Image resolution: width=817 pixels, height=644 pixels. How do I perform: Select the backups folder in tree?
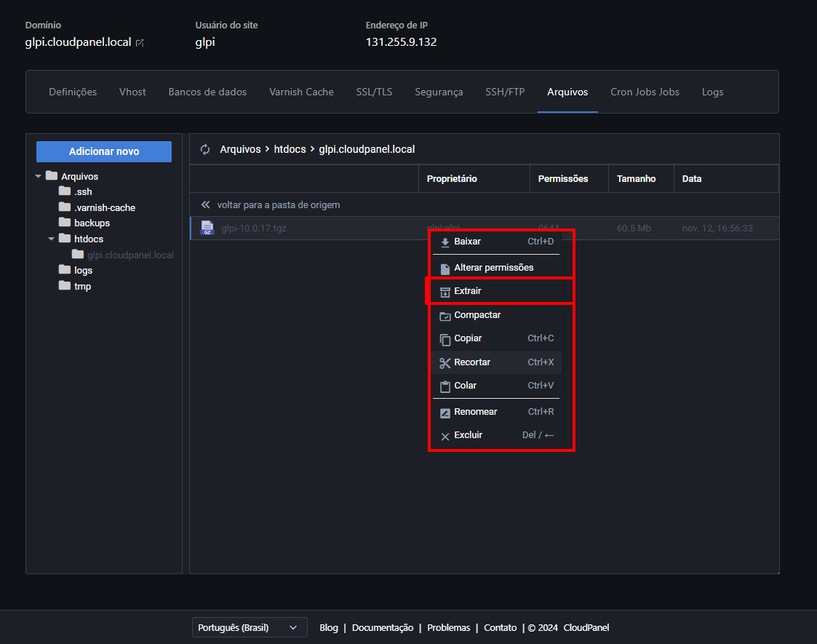(x=92, y=223)
